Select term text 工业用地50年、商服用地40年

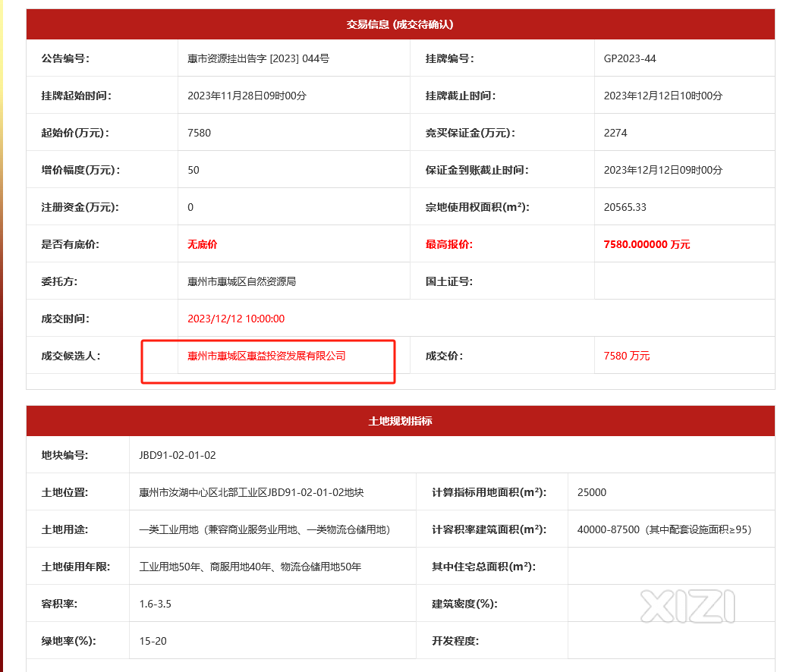tap(205, 567)
